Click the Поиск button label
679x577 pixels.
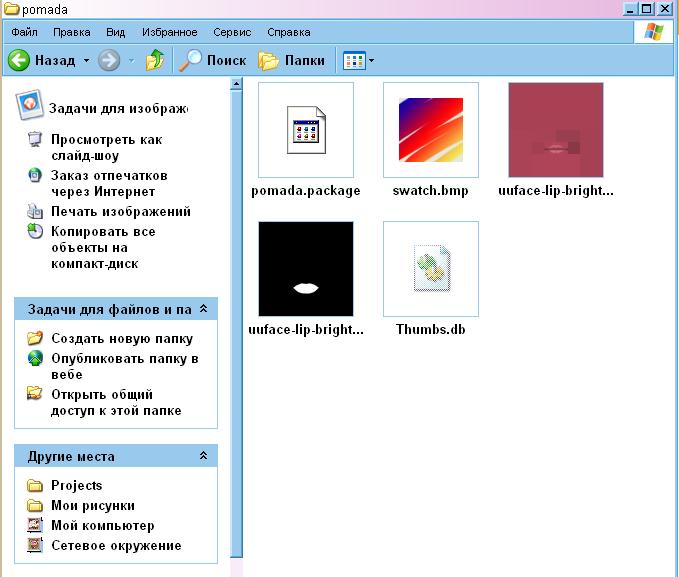point(226,60)
